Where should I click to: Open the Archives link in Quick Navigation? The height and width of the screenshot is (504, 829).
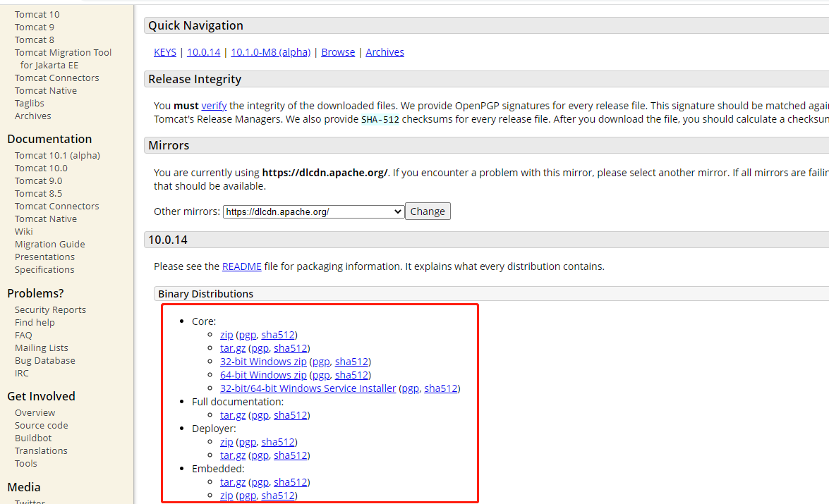tap(385, 52)
